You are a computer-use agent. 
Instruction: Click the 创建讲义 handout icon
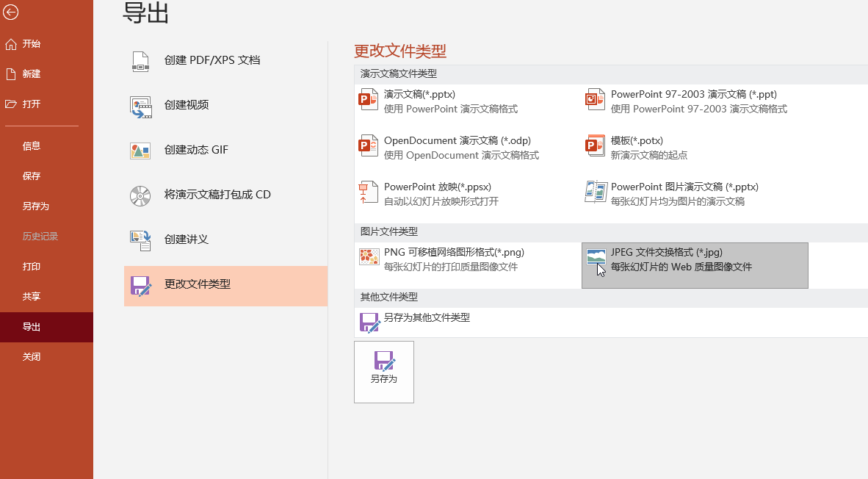(x=140, y=241)
